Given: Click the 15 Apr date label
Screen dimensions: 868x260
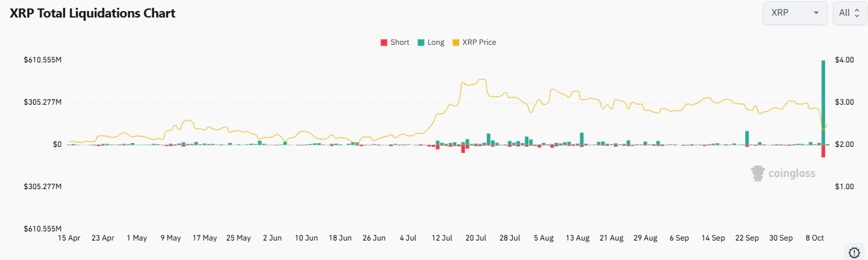Looking at the screenshot, I should tap(68, 238).
